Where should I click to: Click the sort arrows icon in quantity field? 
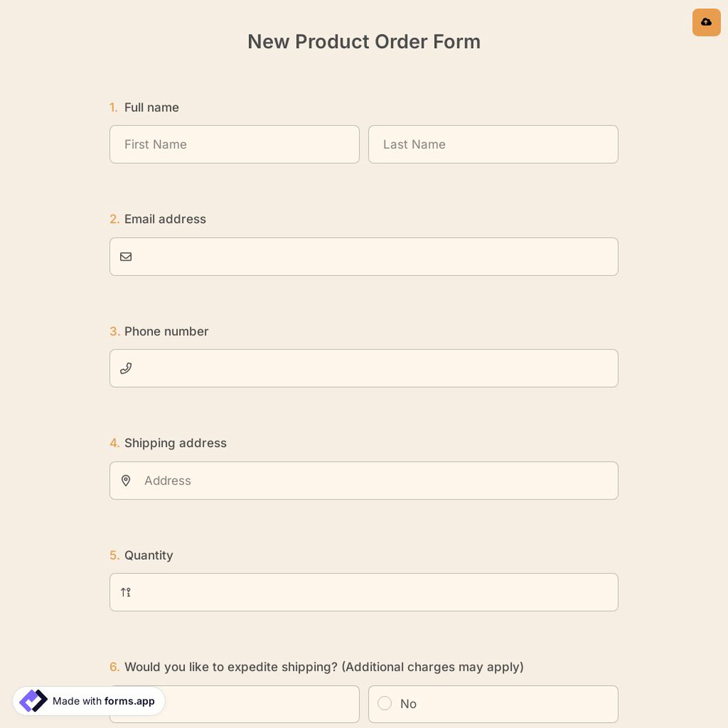125,592
